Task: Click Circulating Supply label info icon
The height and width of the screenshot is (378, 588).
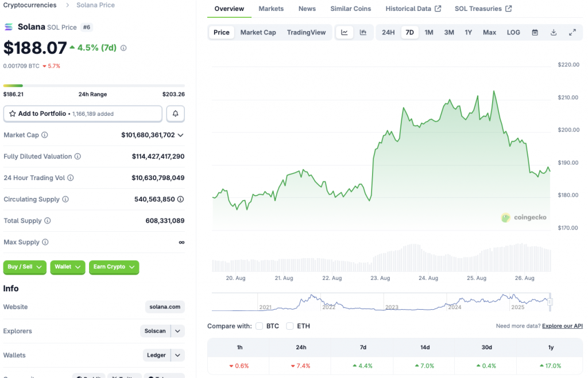Action: click(x=65, y=199)
